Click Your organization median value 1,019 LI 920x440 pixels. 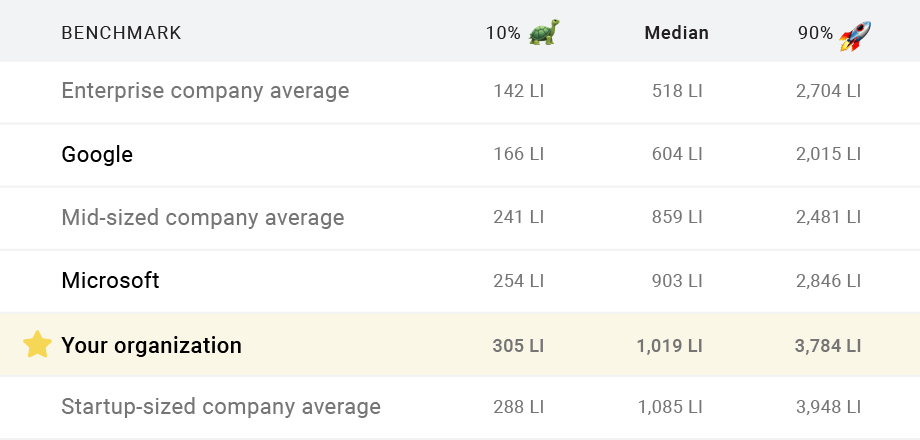[669, 346]
